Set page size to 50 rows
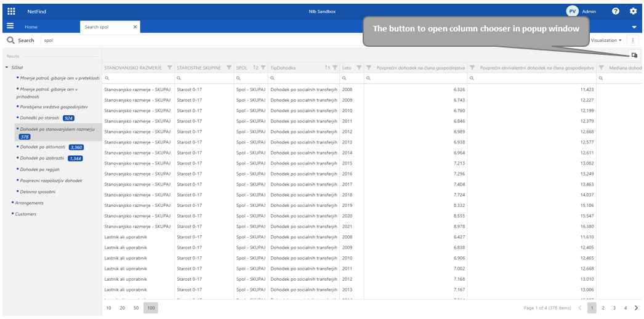This screenshot has width=644, height=319. coord(136,308)
